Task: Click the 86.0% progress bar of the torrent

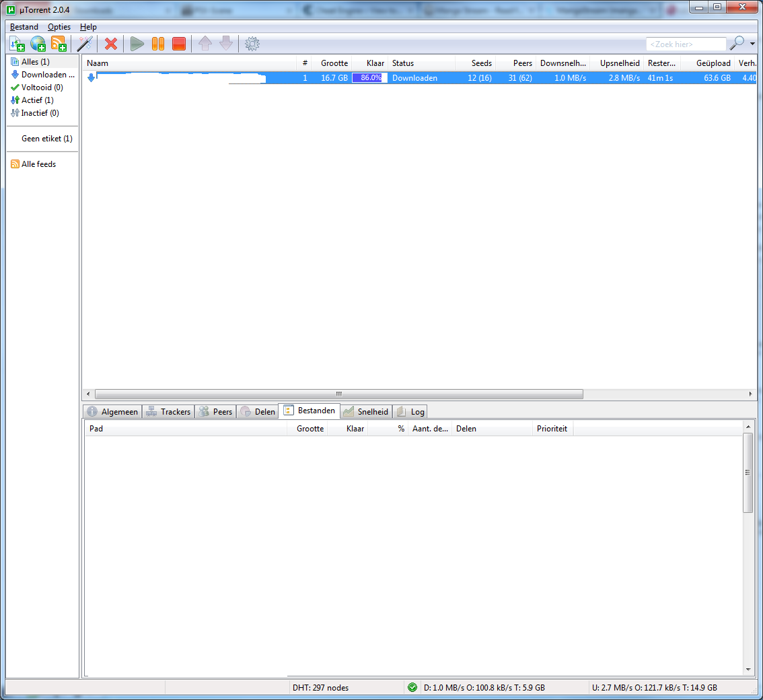Action: (370, 78)
